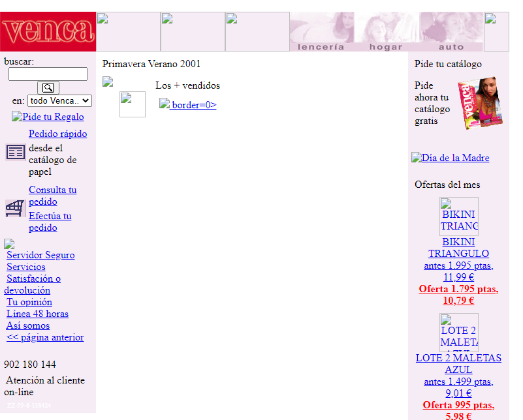This screenshot has width=523, height=420.
Task: Click the Venca logo
Action: click(x=48, y=31)
